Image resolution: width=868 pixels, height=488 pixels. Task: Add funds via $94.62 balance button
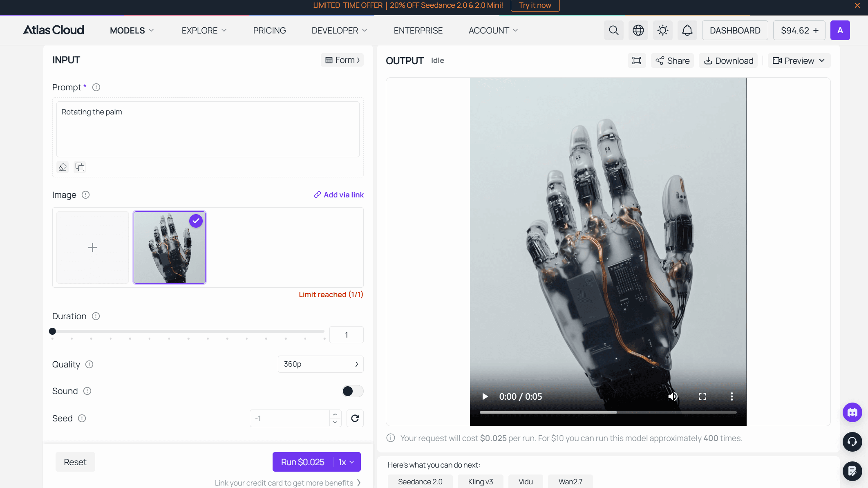coord(799,30)
